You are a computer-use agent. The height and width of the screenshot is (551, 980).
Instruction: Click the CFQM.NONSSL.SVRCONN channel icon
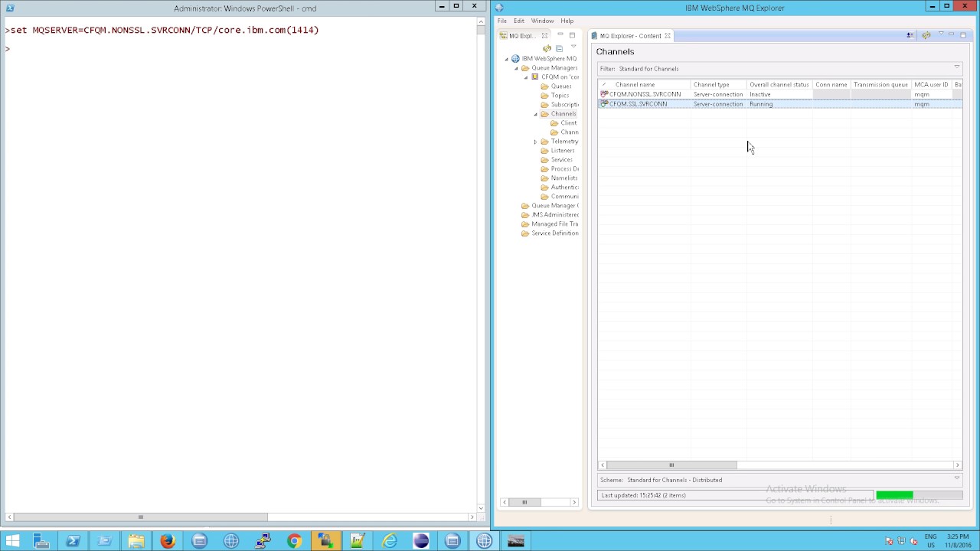point(604,94)
